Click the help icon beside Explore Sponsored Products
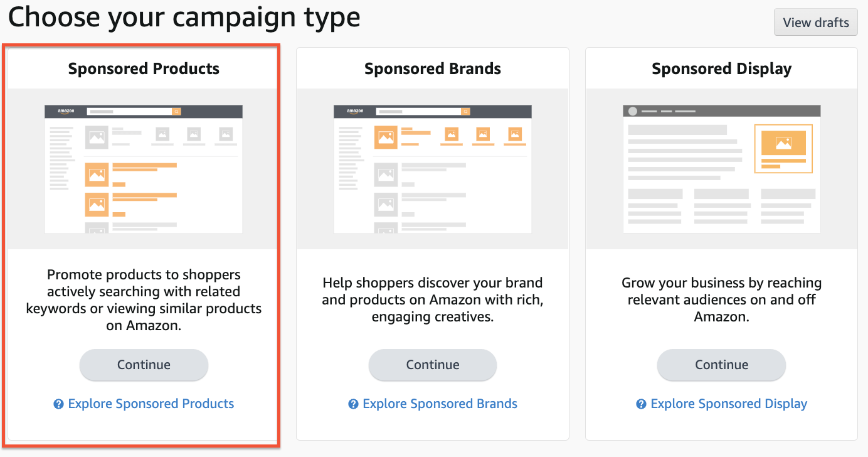The image size is (868, 457). click(57, 404)
